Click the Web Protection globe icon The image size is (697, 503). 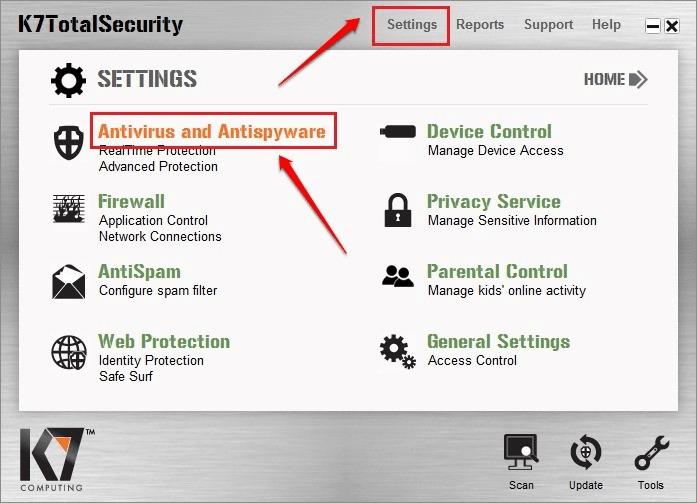(69, 352)
